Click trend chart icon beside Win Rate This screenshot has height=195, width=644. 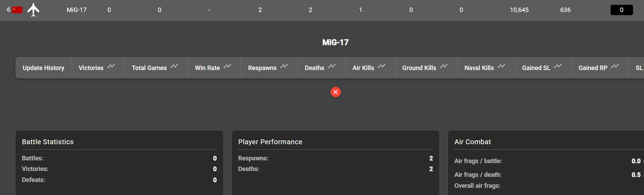pyautogui.click(x=227, y=66)
